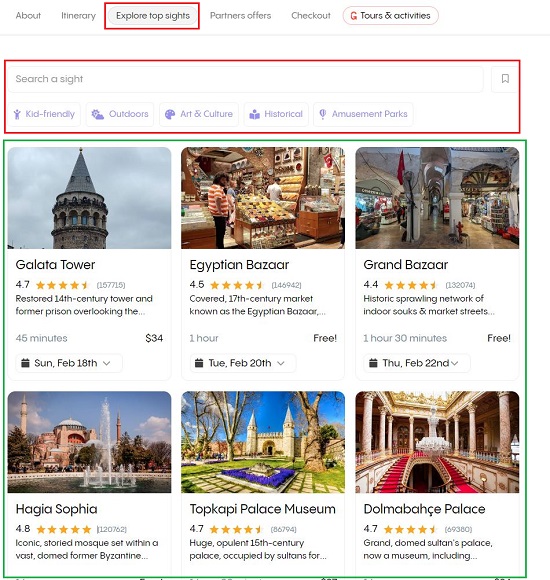Click the Kid-friendly child icon
Image resolution: width=550 pixels, height=580 pixels.
click(x=17, y=114)
